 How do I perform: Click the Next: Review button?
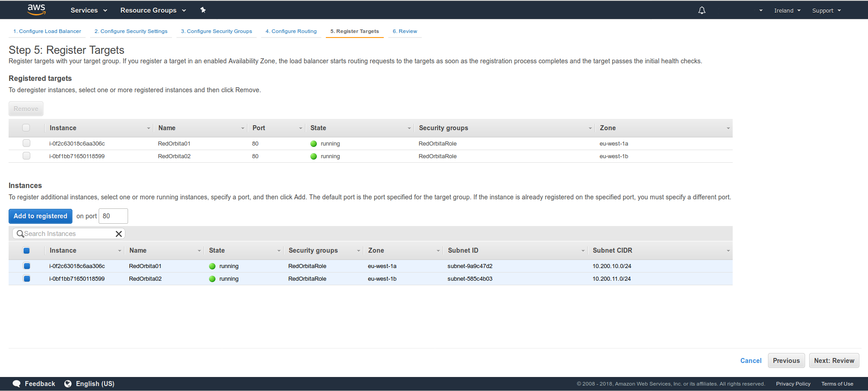tap(834, 361)
